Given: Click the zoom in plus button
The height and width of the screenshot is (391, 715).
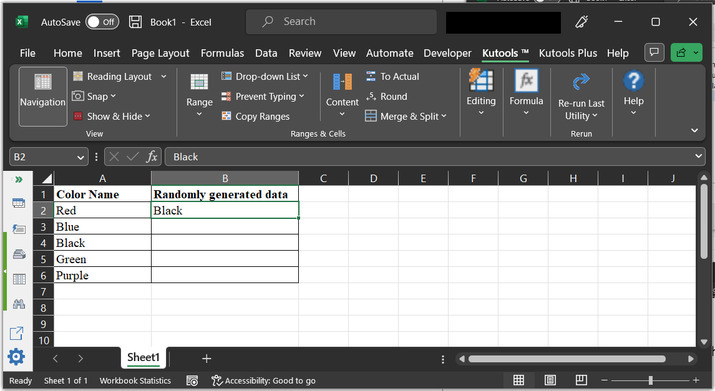Looking at the screenshot, I should point(696,380).
